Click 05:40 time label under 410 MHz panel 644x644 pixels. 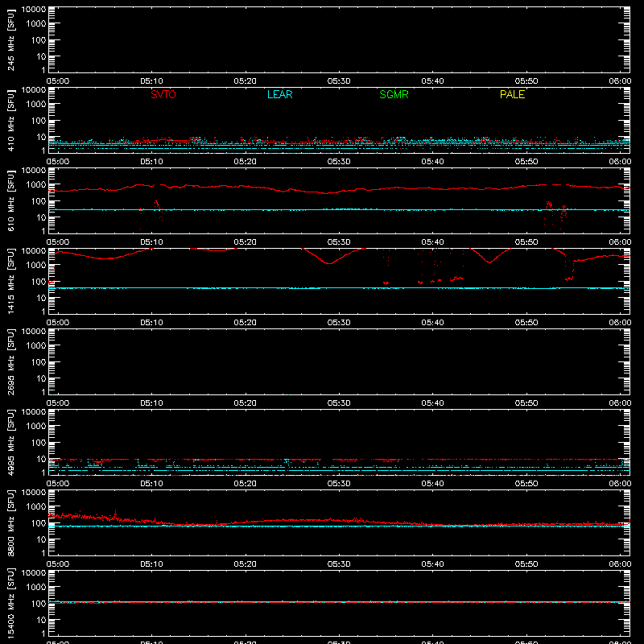[432, 162]
